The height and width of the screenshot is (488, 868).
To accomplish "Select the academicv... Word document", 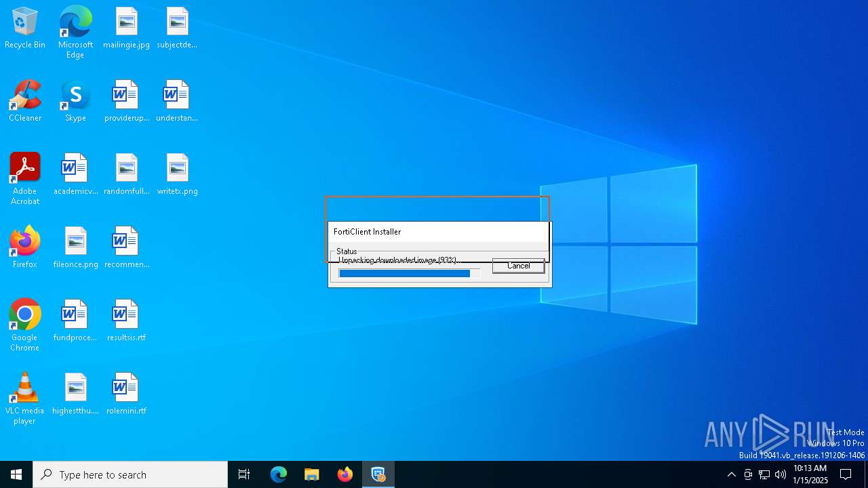I will pos(75,175).
